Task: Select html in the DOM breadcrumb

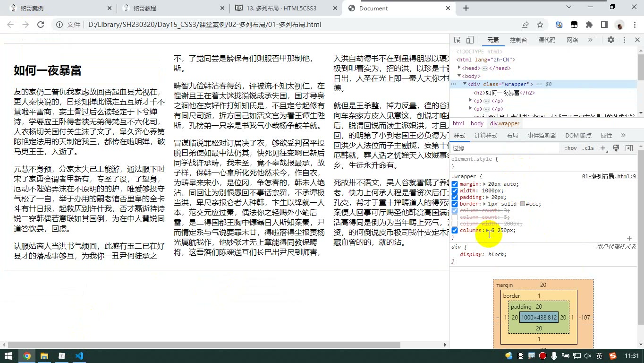Action: 458,123
